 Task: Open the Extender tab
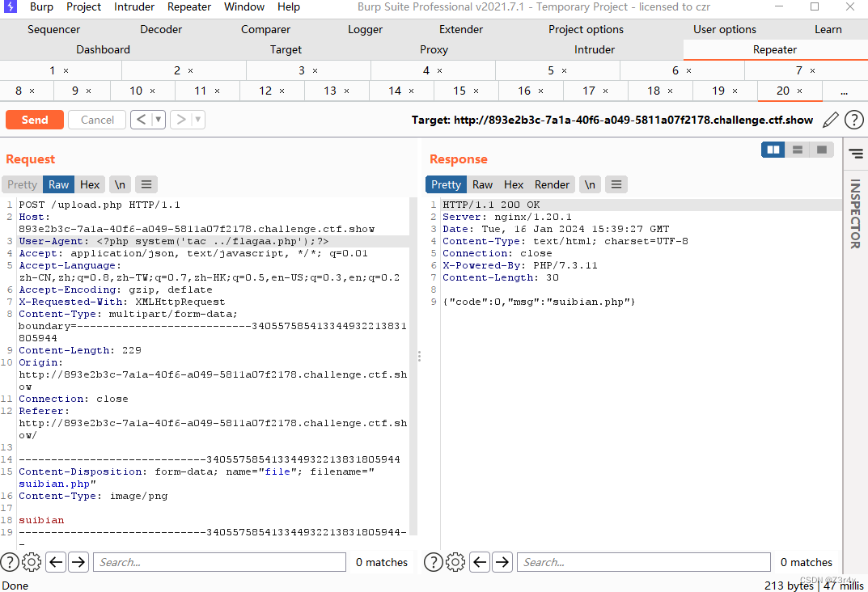(460, 29)
